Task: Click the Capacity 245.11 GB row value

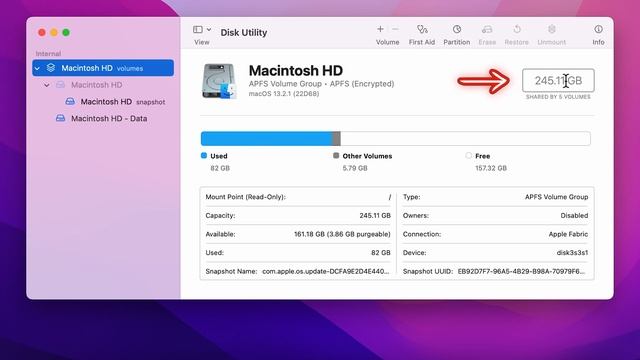Action: click(x=375, y=216)
